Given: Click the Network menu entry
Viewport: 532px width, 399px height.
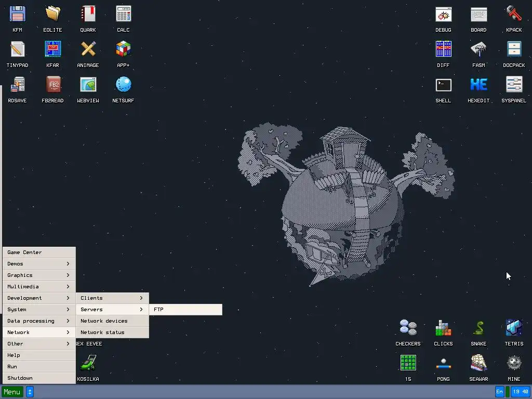Looking at the screenshot, I should click(39, 332).
